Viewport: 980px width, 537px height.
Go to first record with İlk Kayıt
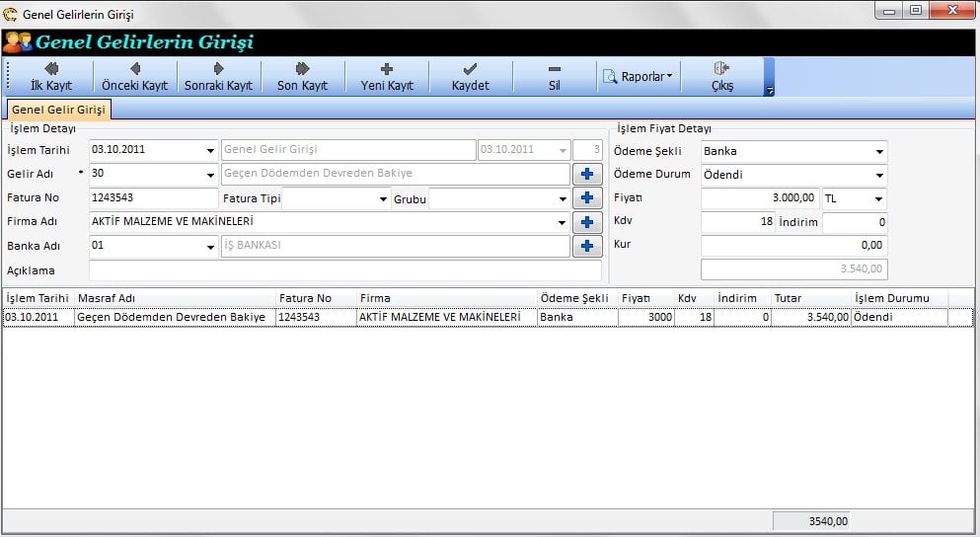[x=51, y=77]
